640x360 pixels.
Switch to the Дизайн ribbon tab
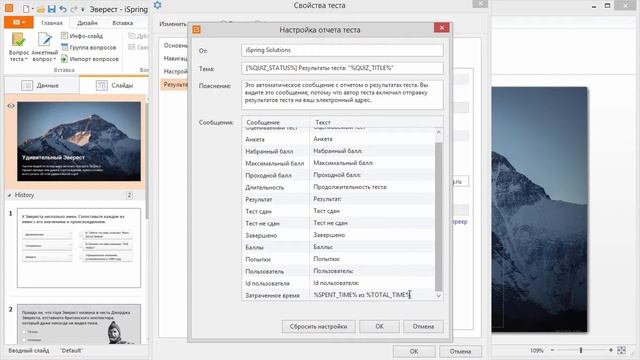click(x=87, y=23)
